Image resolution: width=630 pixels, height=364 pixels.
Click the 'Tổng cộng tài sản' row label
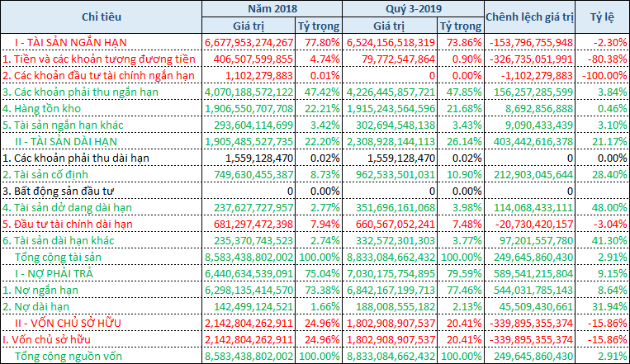[x=58, y=258]
